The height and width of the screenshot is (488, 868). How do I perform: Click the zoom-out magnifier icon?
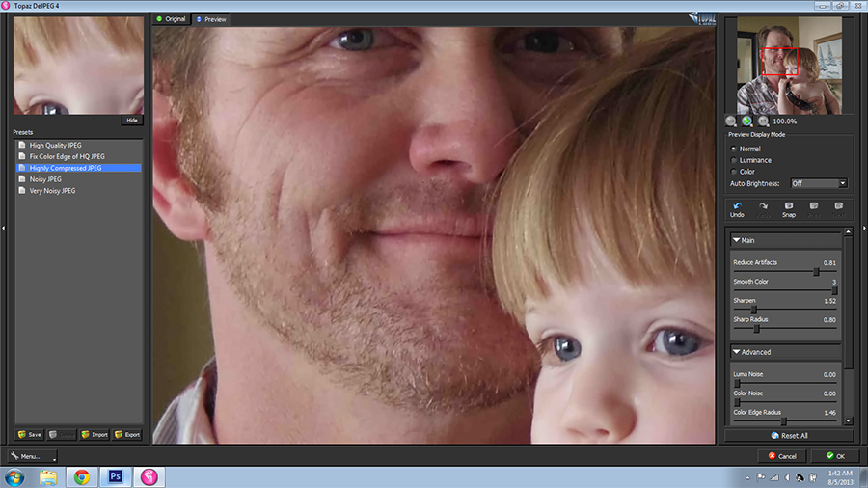point(731,122)
